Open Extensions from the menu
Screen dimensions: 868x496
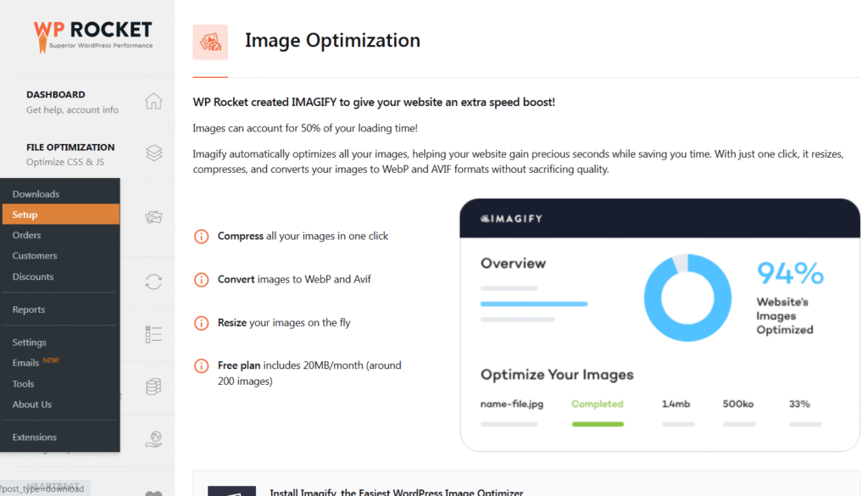35,437
